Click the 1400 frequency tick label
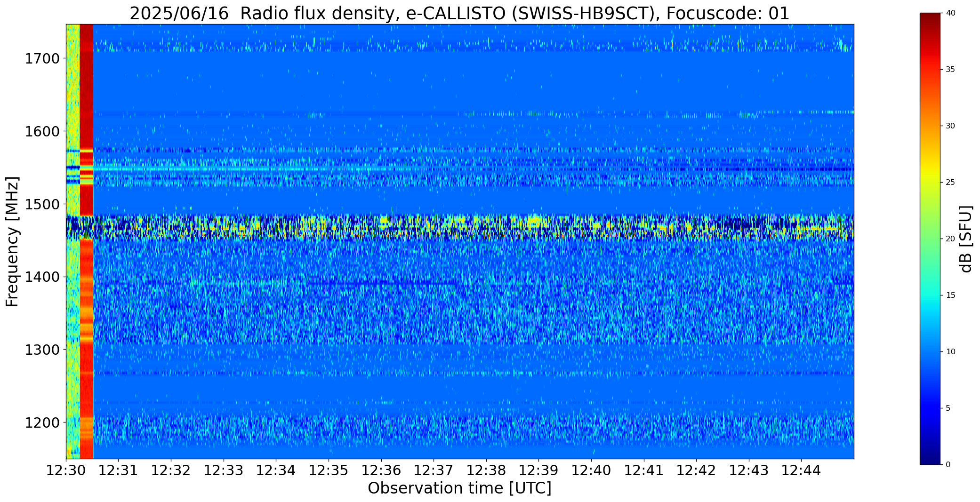The height and width of the screenshot is (502, 980). [42, 277]
